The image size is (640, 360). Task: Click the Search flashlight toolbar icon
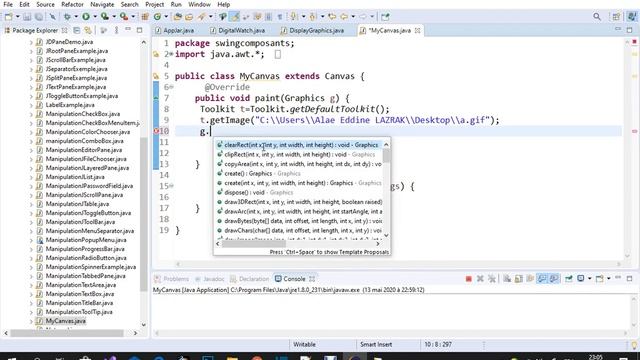coord(202,17)
